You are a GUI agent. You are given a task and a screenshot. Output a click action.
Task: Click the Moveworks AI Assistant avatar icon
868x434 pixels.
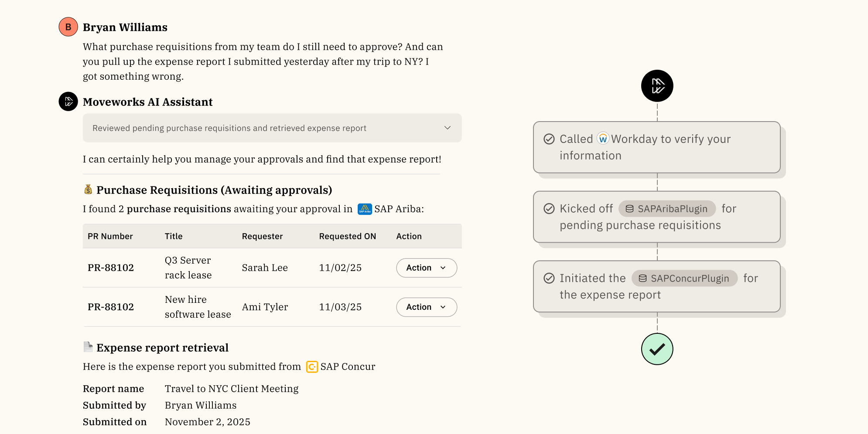pyautogui.click(x=68, y=102)
